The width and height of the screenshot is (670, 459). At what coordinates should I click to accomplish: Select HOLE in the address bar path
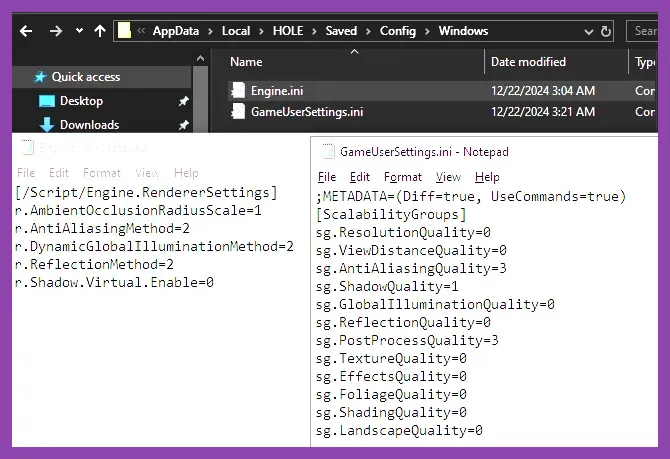point(288,31)
